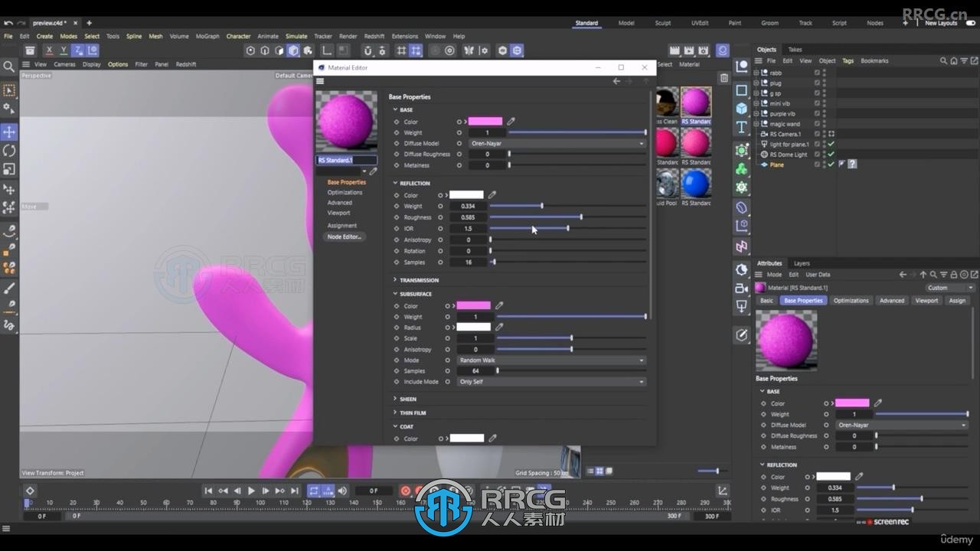Toggle the Y axis lock
Screen dimensions: 980x551
point(64,51)
